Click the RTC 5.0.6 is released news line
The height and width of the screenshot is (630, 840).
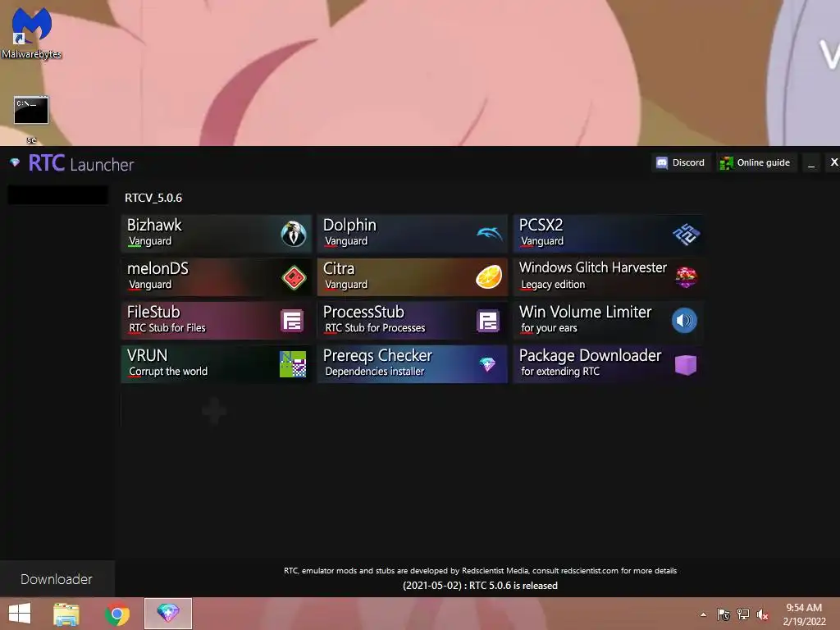coord(480,586)
